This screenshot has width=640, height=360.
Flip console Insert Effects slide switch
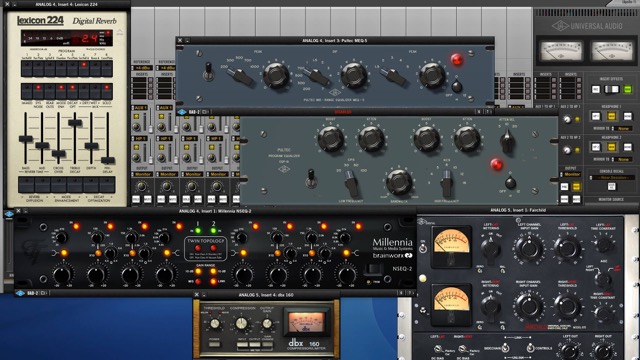[611, 89]
